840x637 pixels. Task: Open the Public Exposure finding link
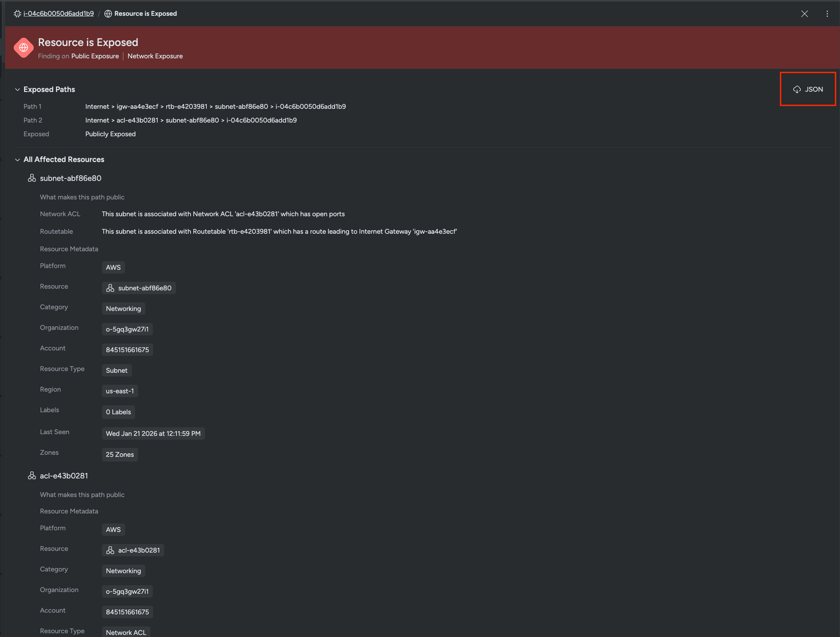tap(95, 56)
